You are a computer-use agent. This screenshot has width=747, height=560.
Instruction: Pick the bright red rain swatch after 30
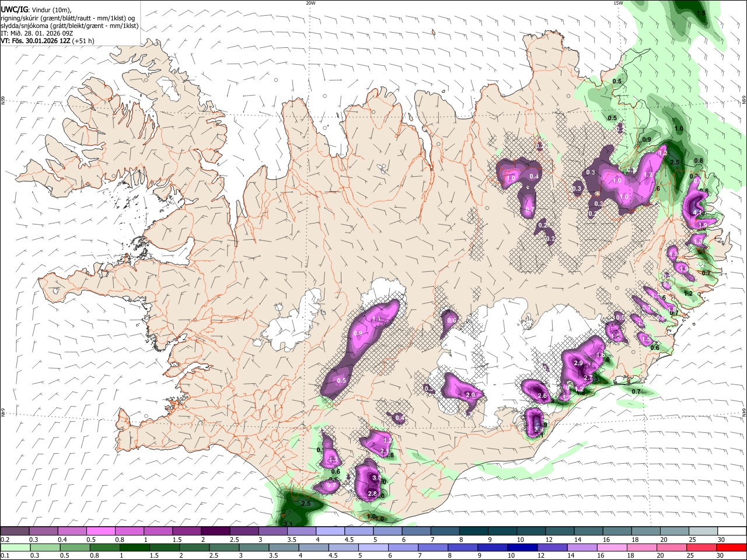(x=731, y=547)
